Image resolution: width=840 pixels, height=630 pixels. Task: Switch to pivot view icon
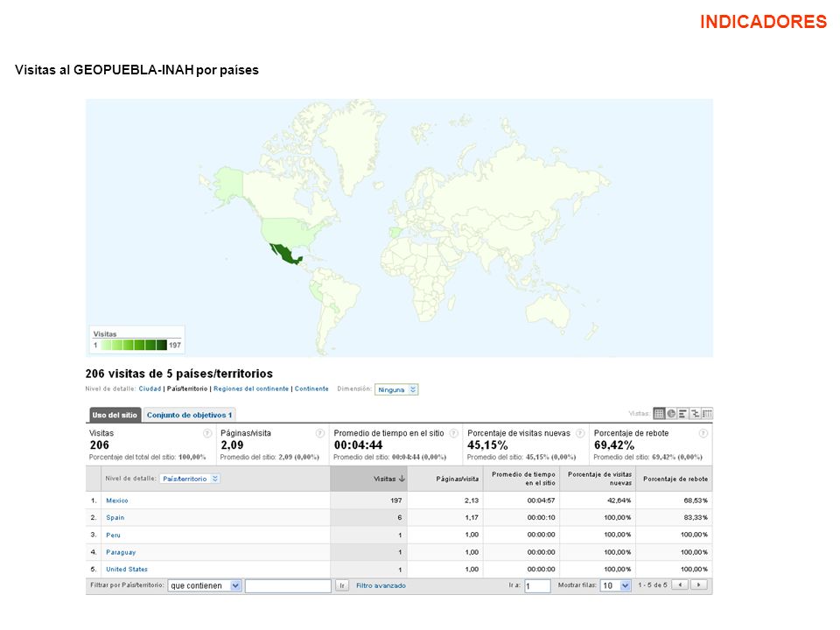click(x=707, y=413)
